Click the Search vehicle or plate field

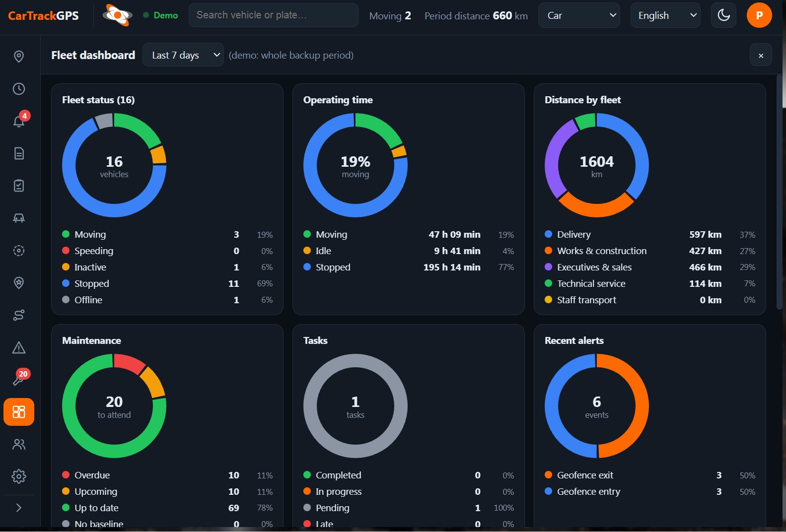[274, 15]
